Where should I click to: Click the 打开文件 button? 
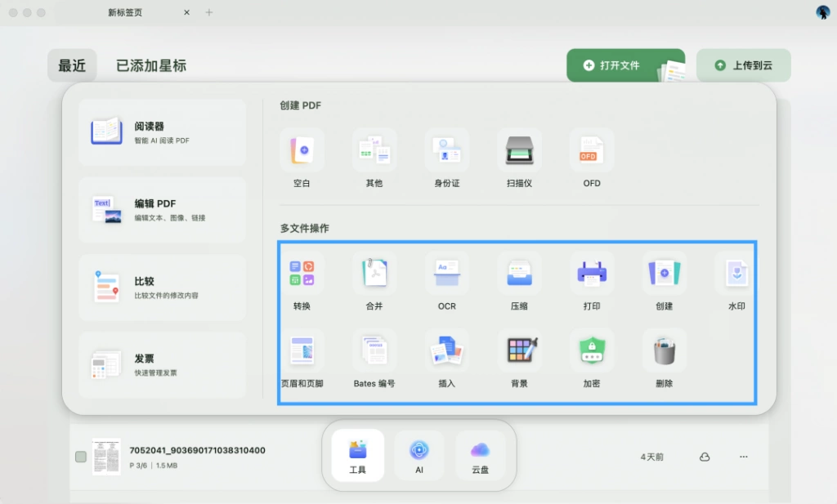[625, 65]
